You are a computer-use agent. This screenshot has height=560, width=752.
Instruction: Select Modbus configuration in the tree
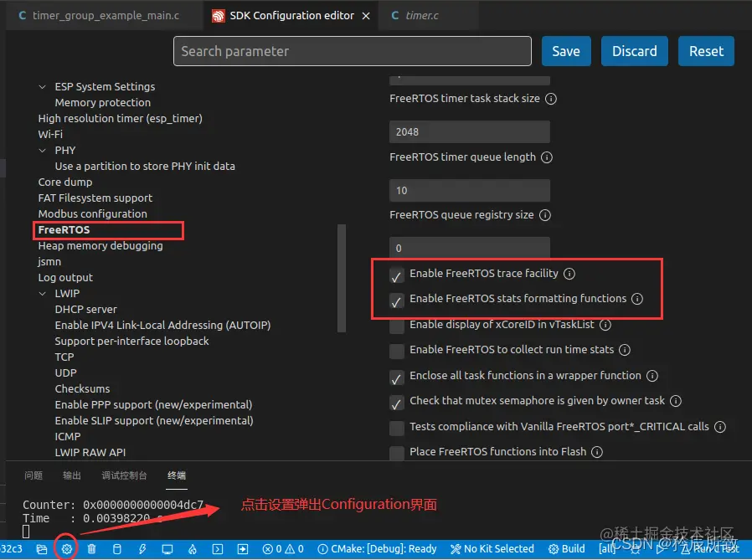click(x=93, y=213)
